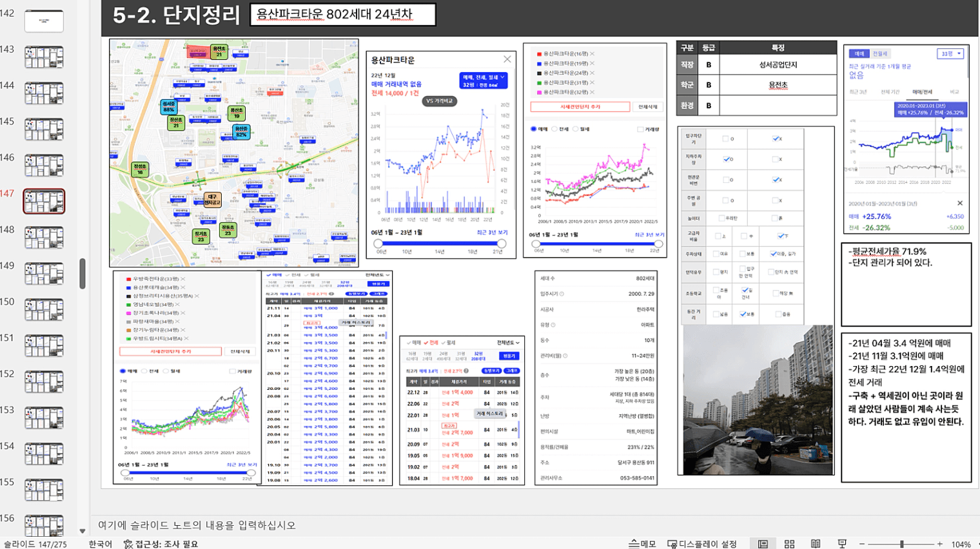Open the 메모 comments pane from status bar
The height and width of the screenshot is (549, 980).
(x=643, y=544)
